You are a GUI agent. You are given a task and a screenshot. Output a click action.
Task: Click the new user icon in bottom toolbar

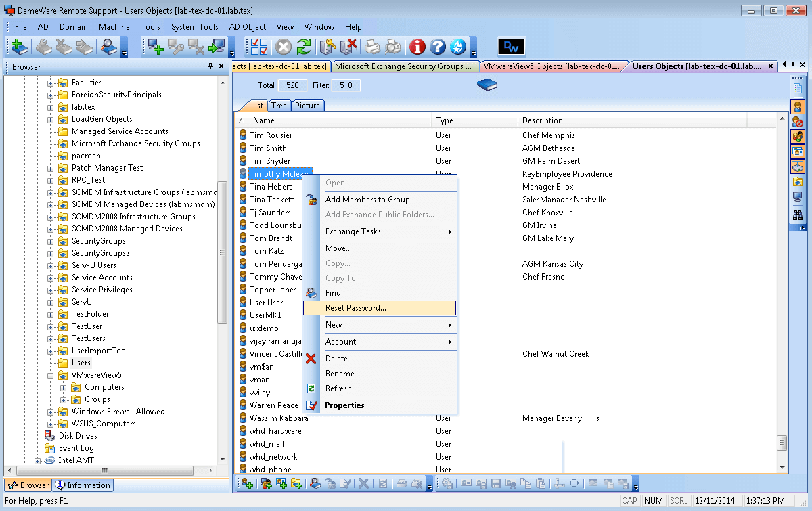(x=248, y=483)
